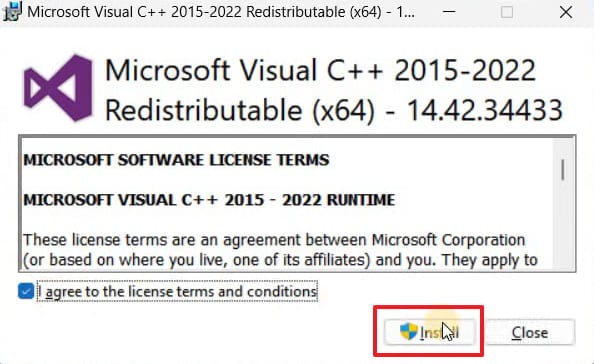Click the "I agree to the license terms and conditions" label

(x=177, y=291)
